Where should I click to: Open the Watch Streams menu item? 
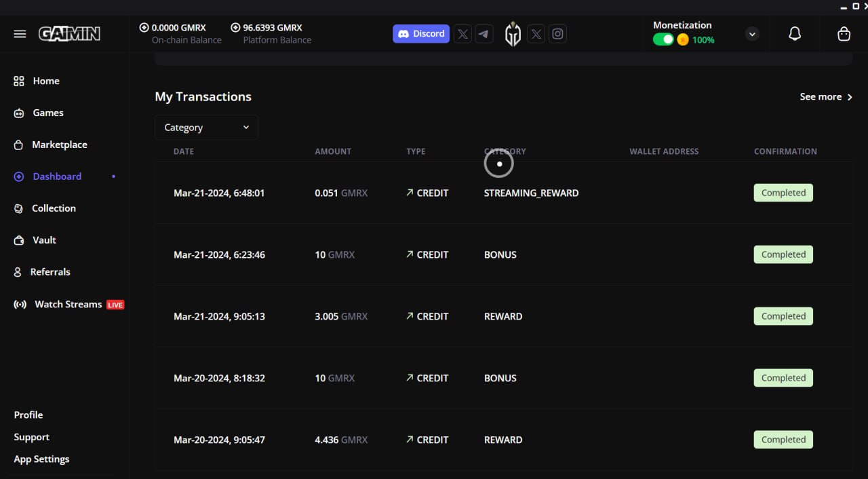click(68, 305)
